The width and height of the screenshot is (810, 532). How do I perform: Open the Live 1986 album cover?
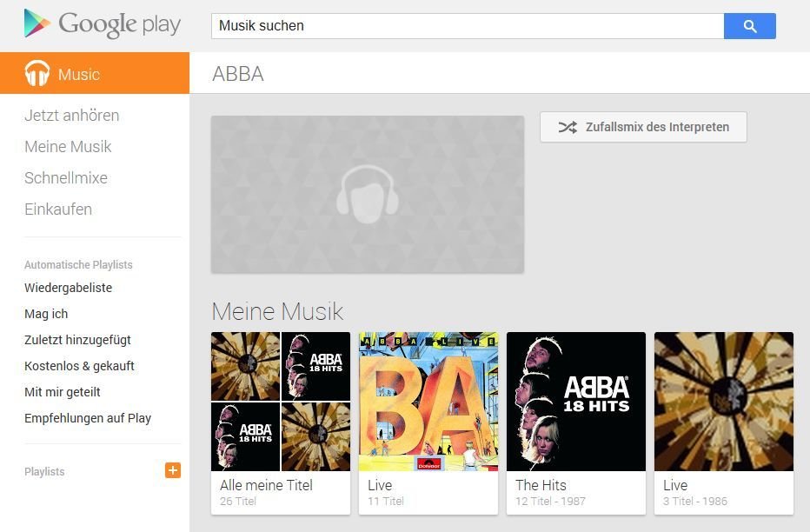tap(724, 402)
